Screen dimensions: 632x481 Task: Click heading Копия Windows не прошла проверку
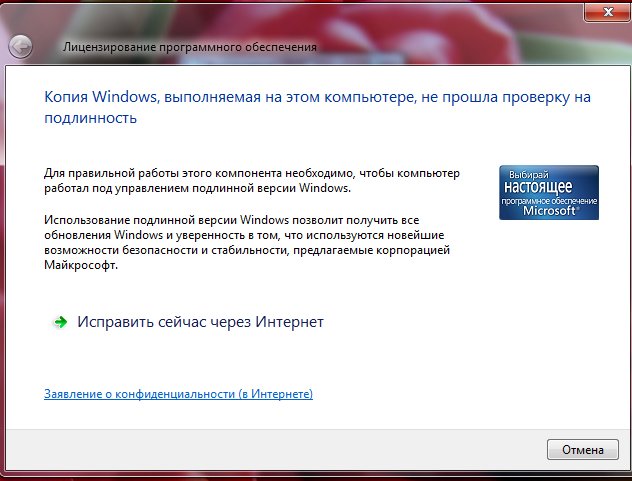317,107
